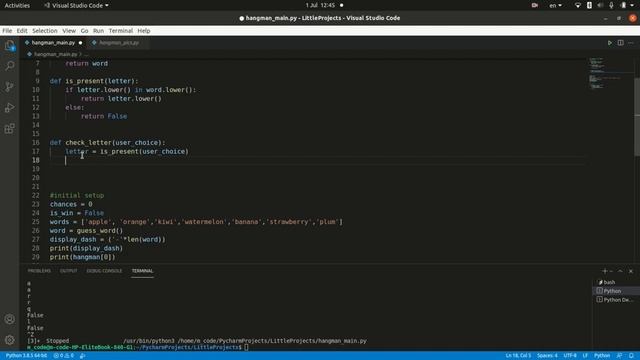The height and width of the screenshot is (360, 640).
Task: Open the View menu
Action: point(69,31)
